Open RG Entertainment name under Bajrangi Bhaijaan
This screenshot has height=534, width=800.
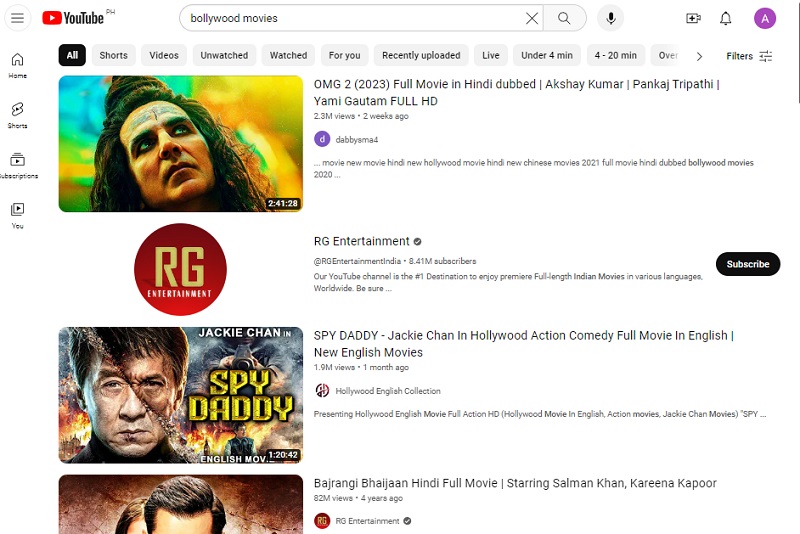click(367, 521)
